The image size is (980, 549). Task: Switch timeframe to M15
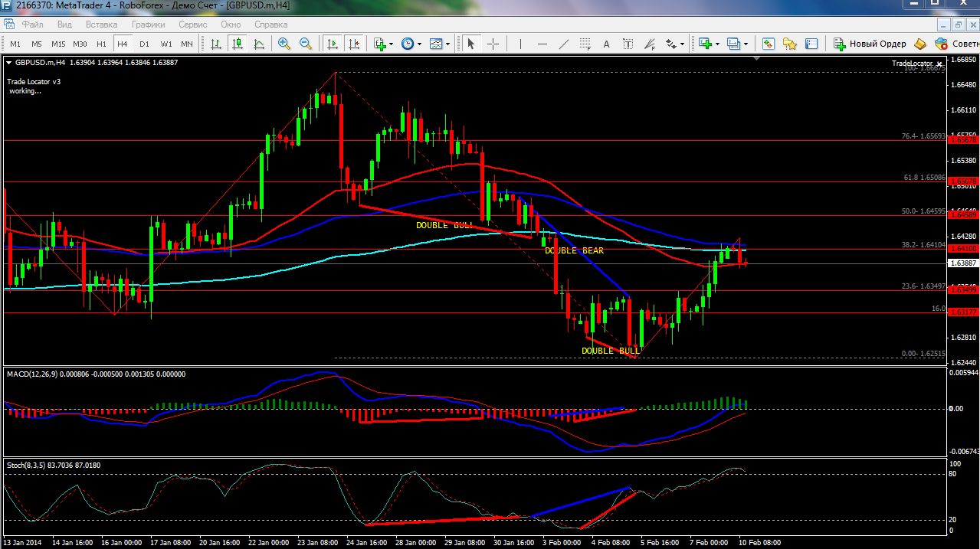(x=58, y=44)
